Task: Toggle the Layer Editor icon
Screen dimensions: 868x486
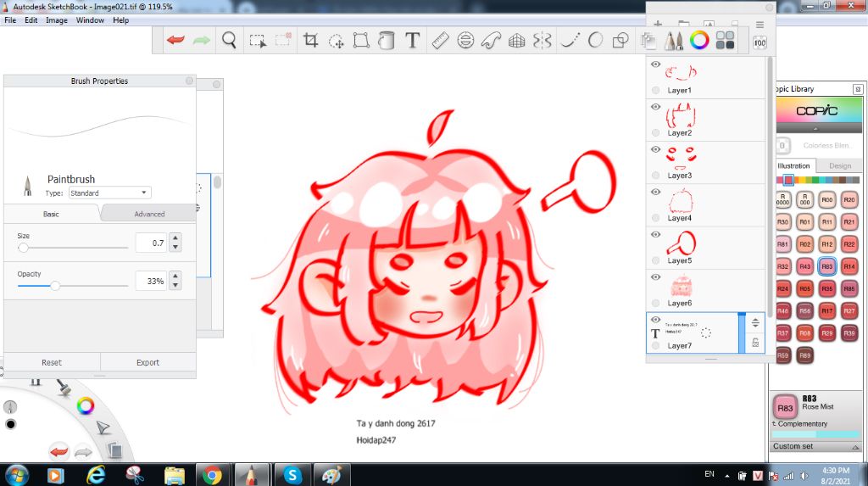Action: [648, 41]
